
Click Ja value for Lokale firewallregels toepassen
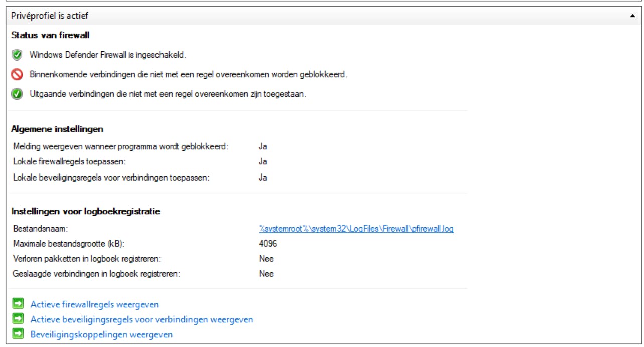[263, 162]
